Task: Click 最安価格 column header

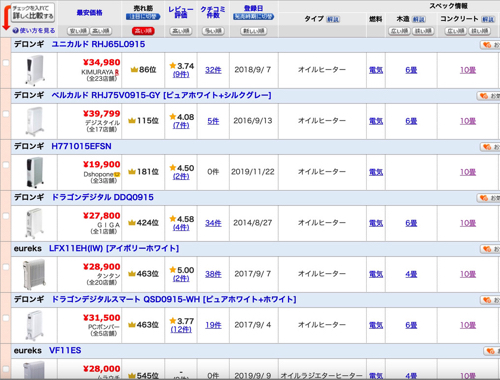Action: point(89,13)
